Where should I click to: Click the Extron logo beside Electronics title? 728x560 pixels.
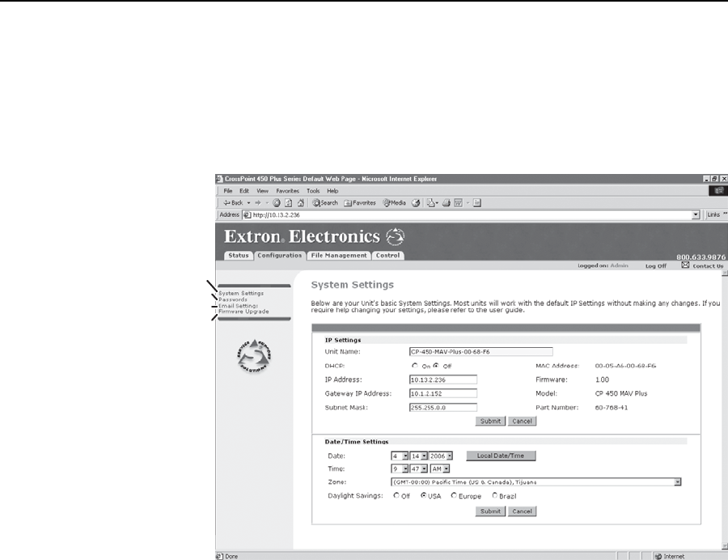395,237
